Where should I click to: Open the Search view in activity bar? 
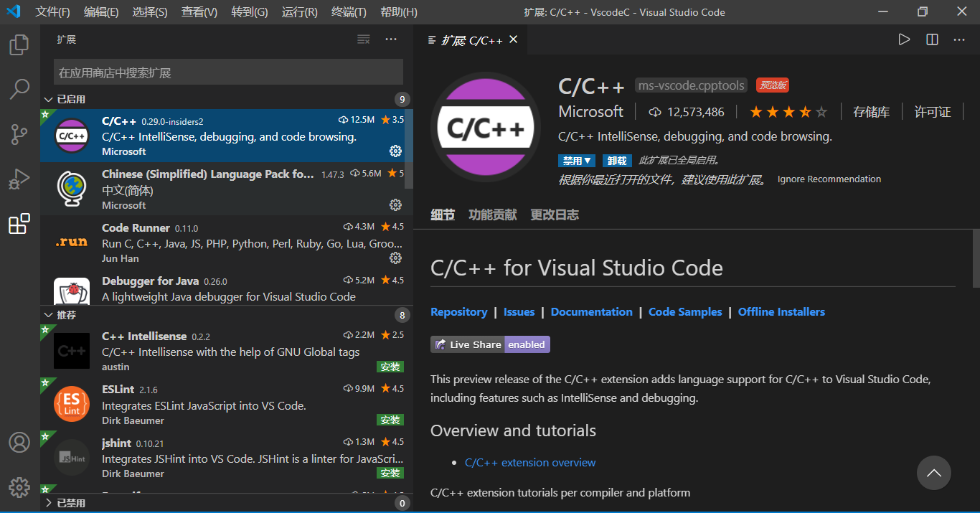[19, 90]
